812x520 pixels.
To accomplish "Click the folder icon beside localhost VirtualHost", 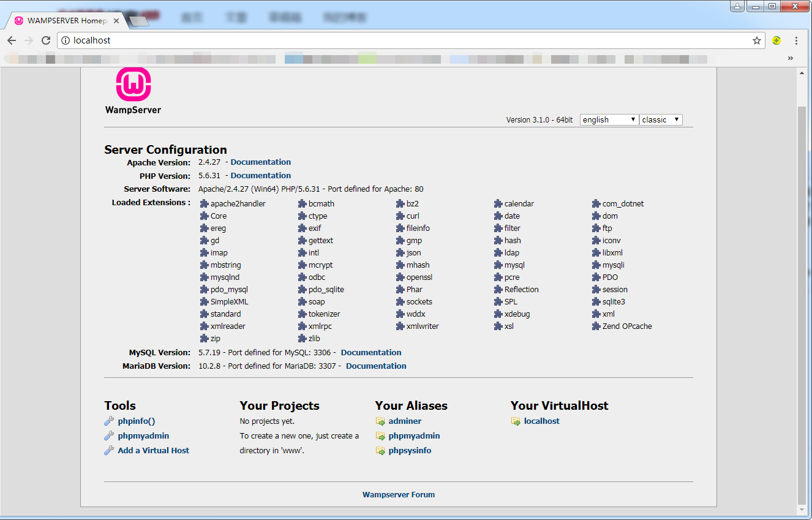I will pos(516,421).
